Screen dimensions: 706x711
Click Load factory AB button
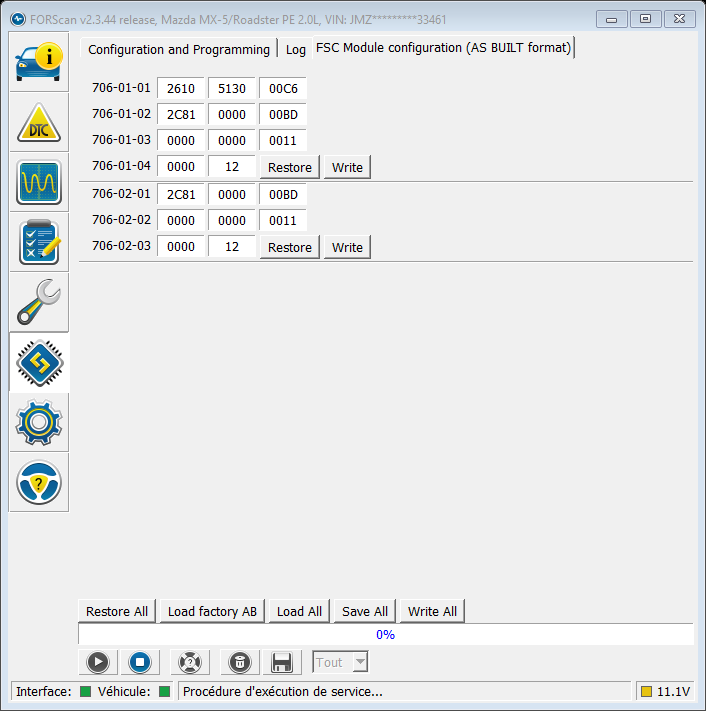tap(212, 611)
